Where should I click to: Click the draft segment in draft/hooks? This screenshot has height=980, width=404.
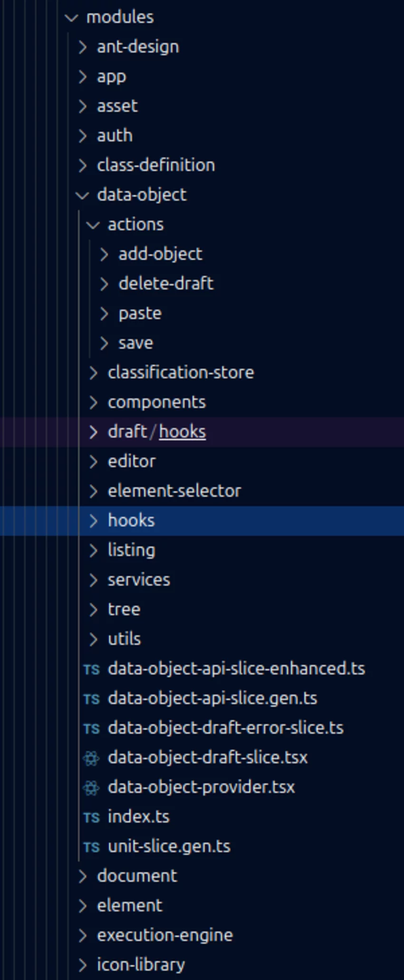(127, 432)
